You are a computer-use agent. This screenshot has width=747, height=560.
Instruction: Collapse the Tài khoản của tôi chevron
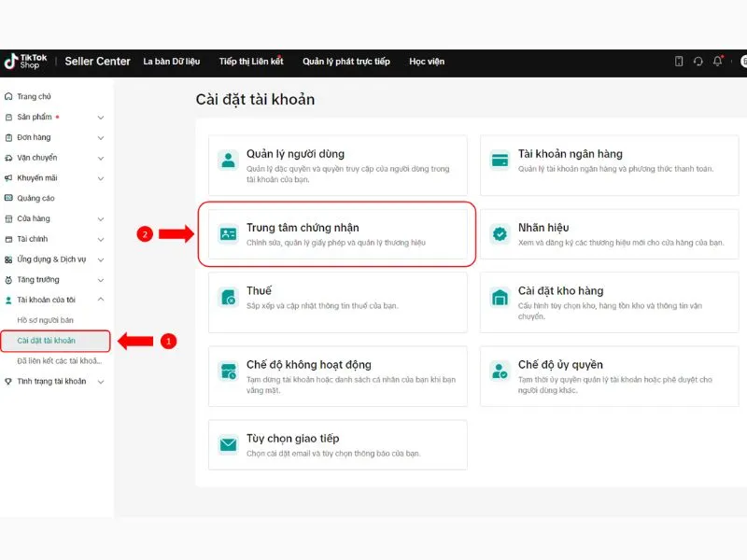101,300
